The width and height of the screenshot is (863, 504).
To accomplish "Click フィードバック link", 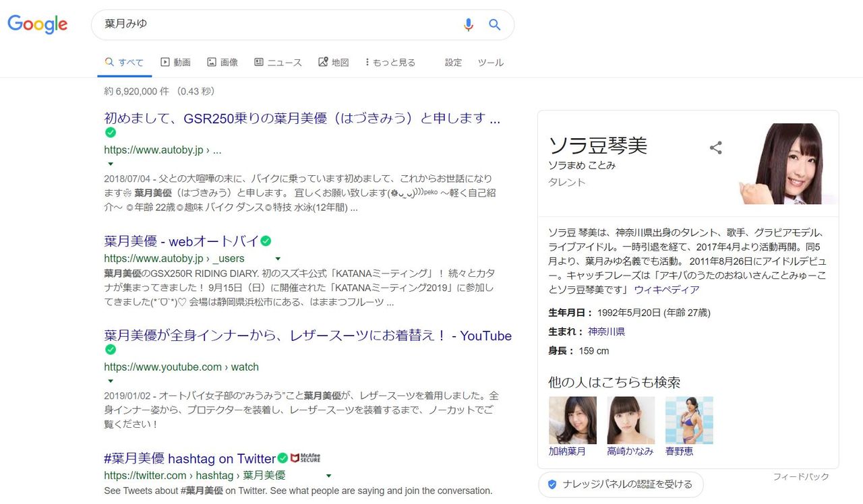I will 801,477.
